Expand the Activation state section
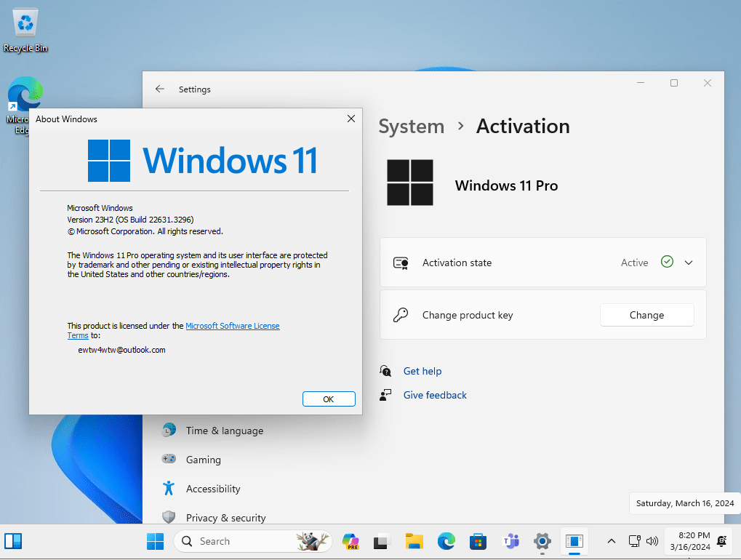Screen dimensions: 741x560 click(x=689, y=263)
